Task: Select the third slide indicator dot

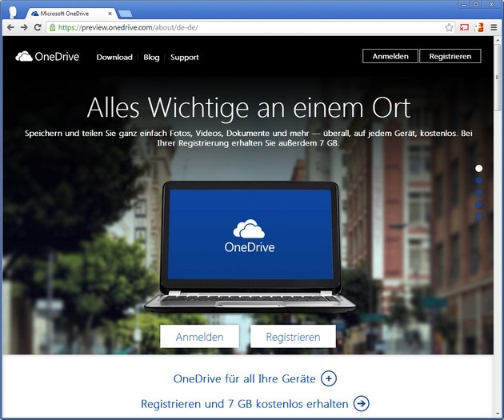Action: pos(478,193)
